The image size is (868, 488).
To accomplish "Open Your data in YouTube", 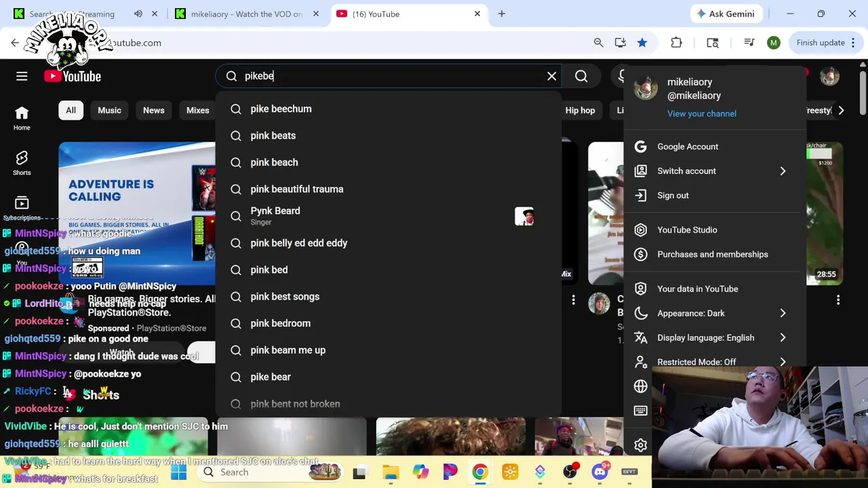I will click(x=715, y=289).
